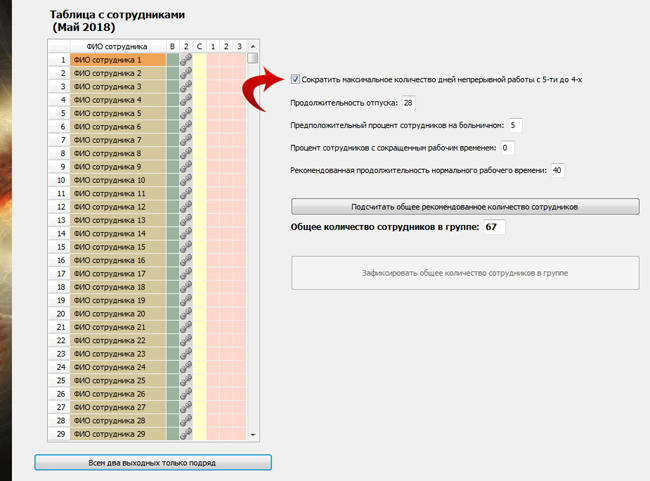This screenshot has height=481, width=650.
Task: Focus recommended working time field showing 40
Action: click(558, 170)
